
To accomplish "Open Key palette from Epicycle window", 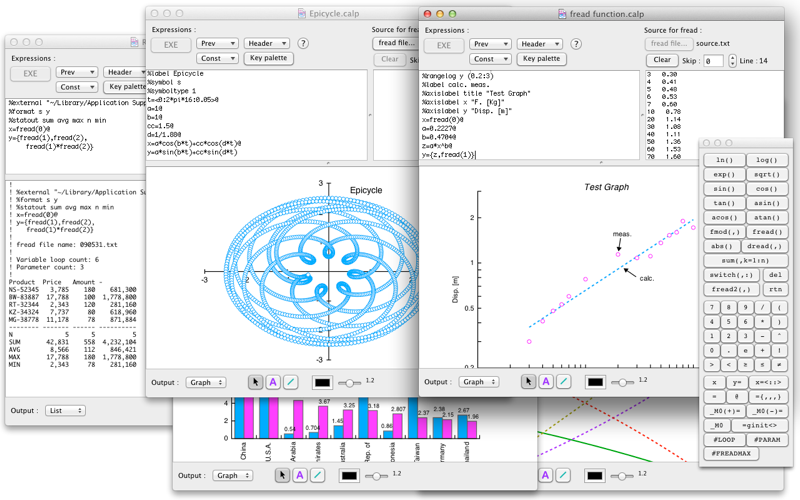I will 268,58.
